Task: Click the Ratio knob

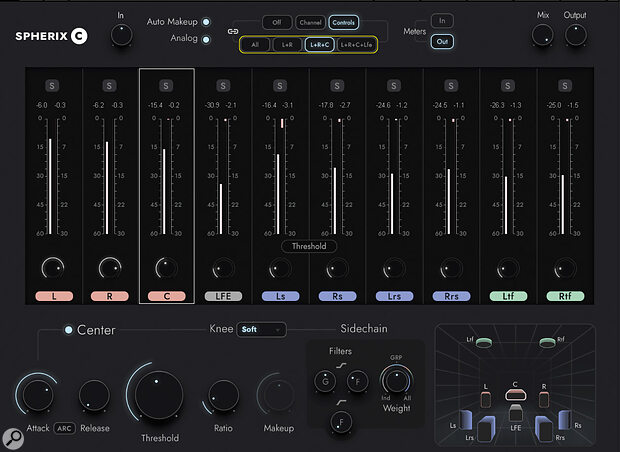Action: click(x=223, y=395)
